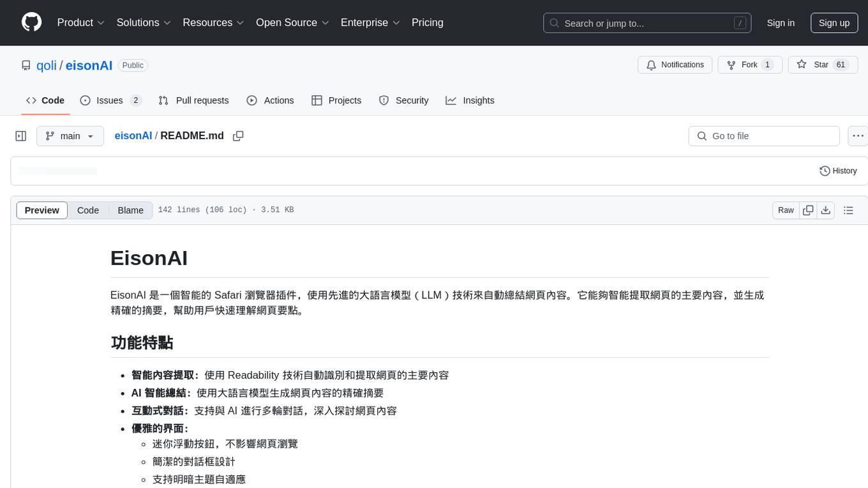Click the 142 lines file info text
This screenshot has height=488, width=868.
pyautogui.click(x=226, y=210)
